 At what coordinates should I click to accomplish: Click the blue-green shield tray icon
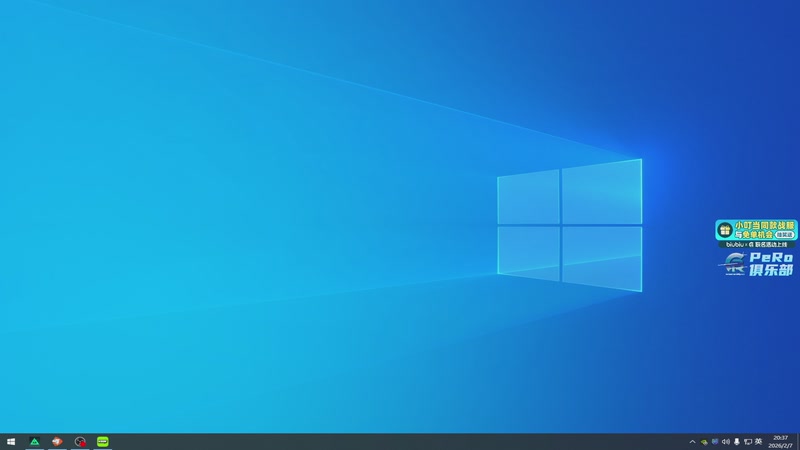coord(715,442)
